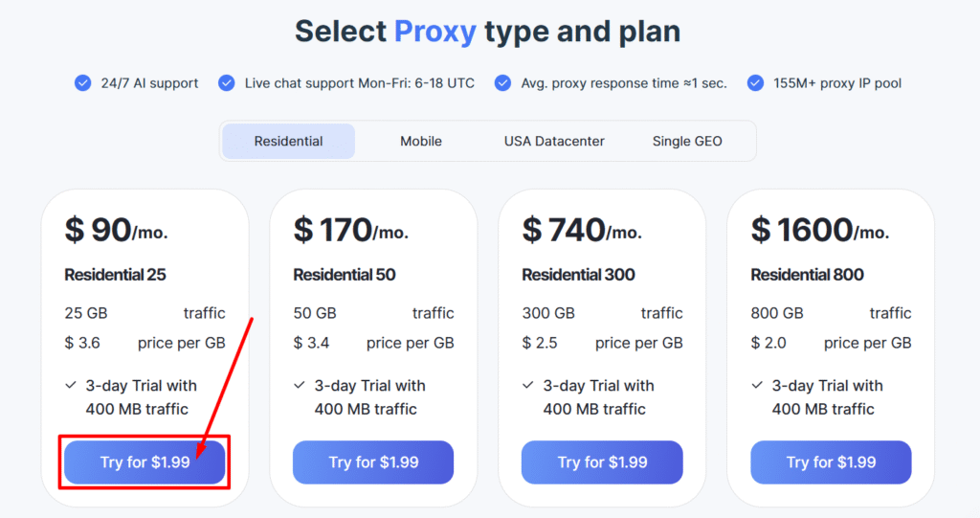This screenshot has width=980, height=518.
Task: Click the trial checkmark in Residential 300 plan
Action: 528,385
